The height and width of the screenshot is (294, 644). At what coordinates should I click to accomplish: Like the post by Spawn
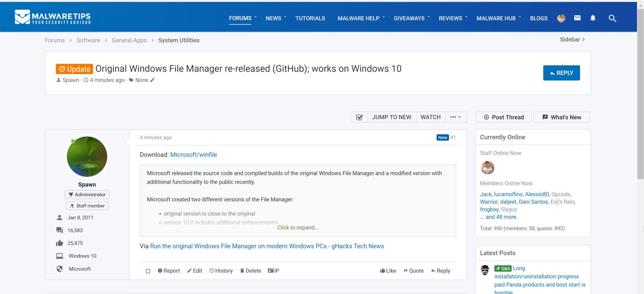[x=388, y=271]
